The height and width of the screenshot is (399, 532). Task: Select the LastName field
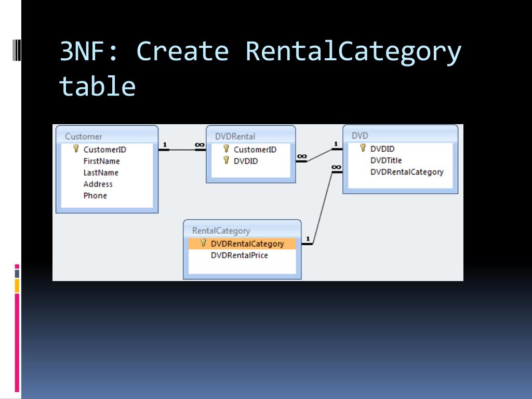coord(101,172)
